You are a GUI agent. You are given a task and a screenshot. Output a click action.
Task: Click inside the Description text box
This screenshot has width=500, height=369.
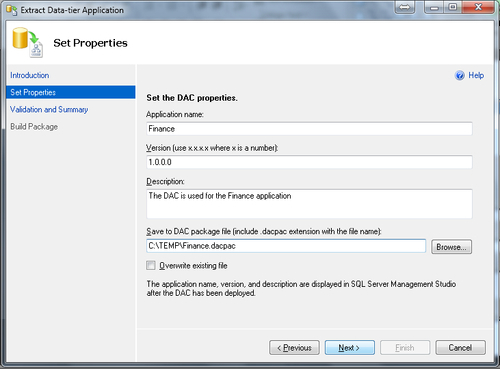tap(309, 204)
